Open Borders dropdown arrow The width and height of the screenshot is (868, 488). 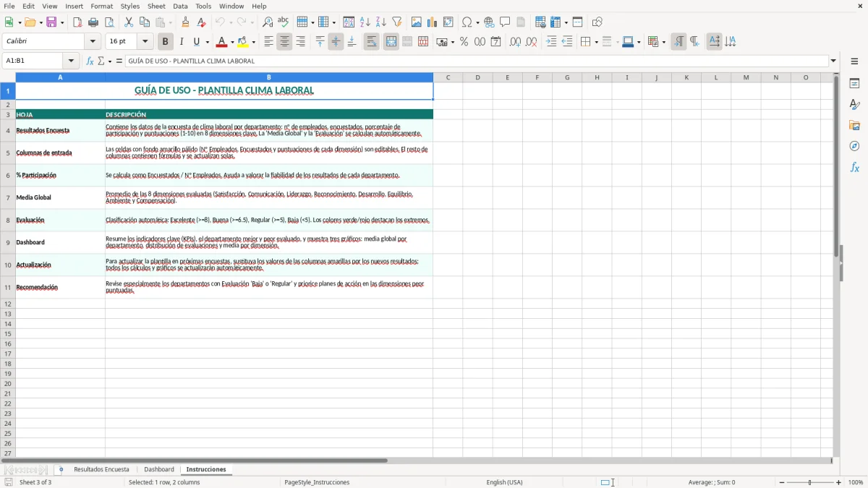596,42
